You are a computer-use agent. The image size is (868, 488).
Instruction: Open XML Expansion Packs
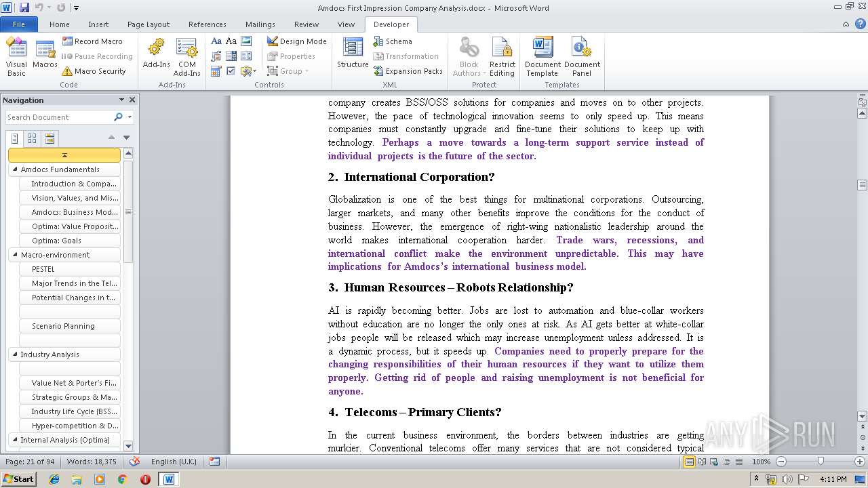pos(408,71)
